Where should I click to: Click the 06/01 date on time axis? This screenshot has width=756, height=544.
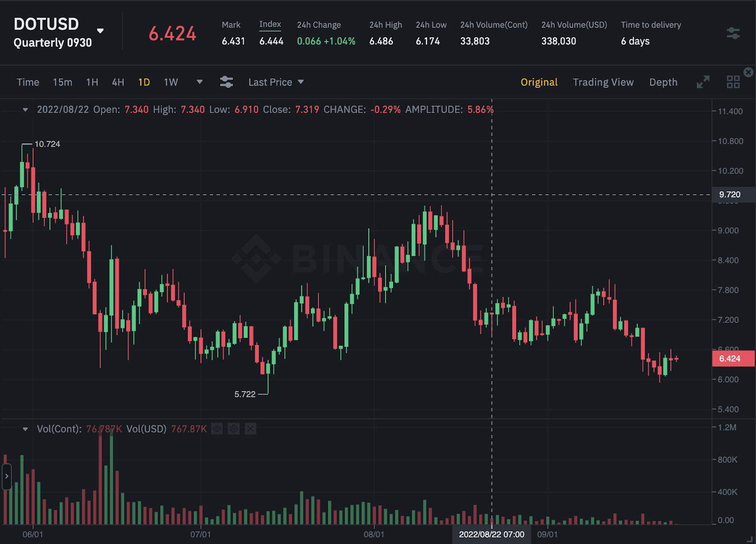[33, 535]
